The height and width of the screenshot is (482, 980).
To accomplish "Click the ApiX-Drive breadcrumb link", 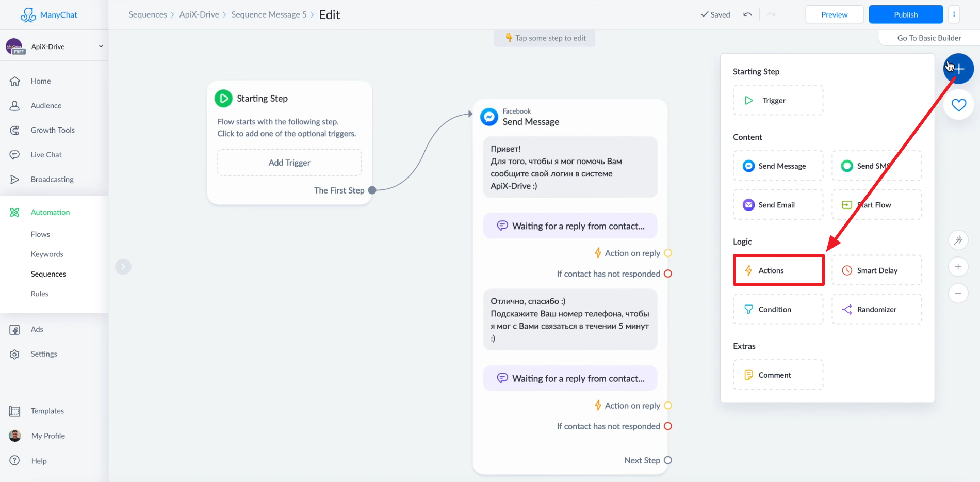I will click(199, 14).
